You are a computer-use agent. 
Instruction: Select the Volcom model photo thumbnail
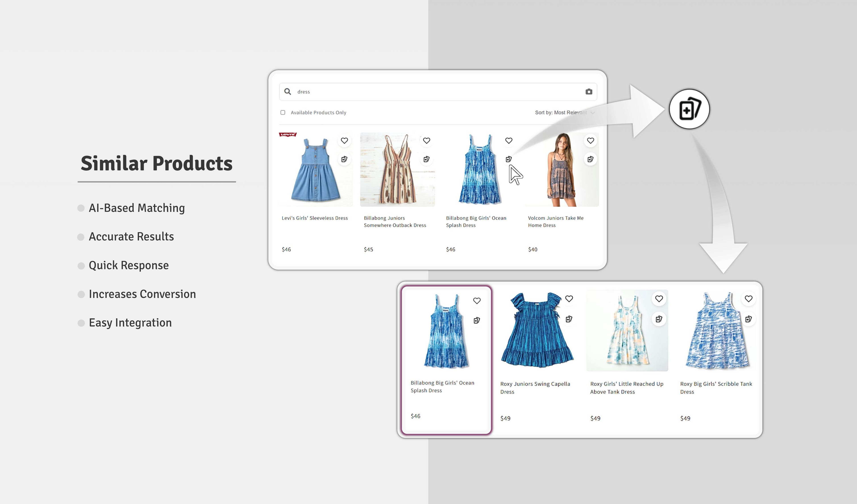tap(561, 170)
